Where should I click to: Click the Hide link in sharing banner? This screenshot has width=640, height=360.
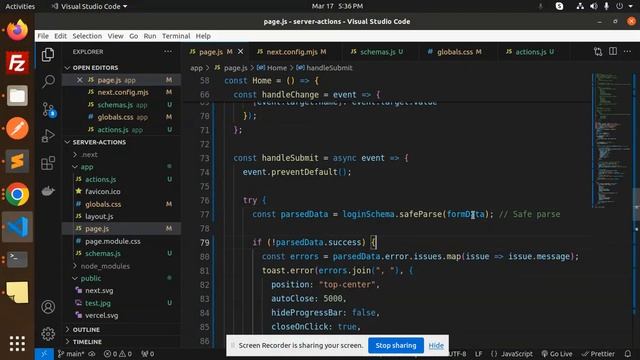[436, 346]
